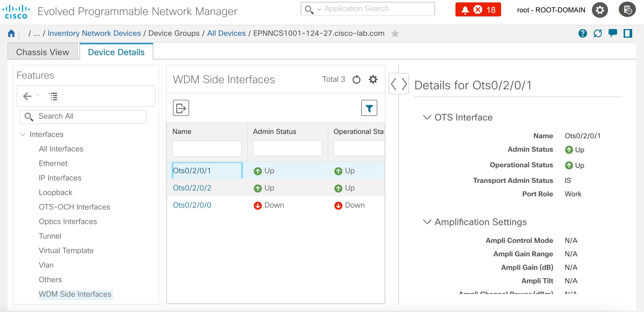This screenshot has width=644, height=312.
Task: Open table settings gear beside Total 3
Action: (373, 79)
